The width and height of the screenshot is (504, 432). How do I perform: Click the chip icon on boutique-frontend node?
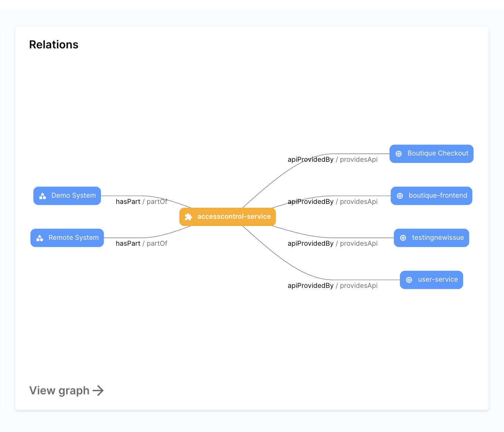pyautogui.click(x=400, y=196)
